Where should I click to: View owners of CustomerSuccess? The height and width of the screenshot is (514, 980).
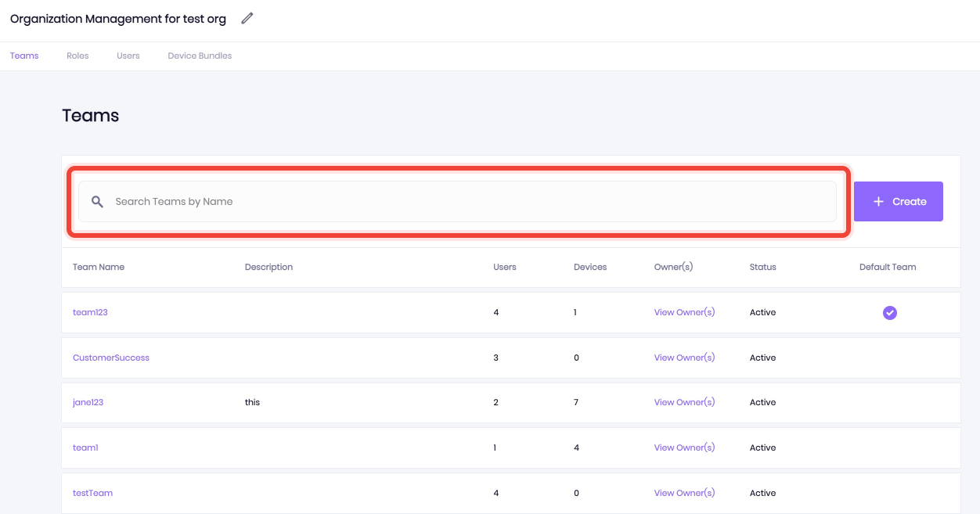pyautogui.click(x=684, y=358)
